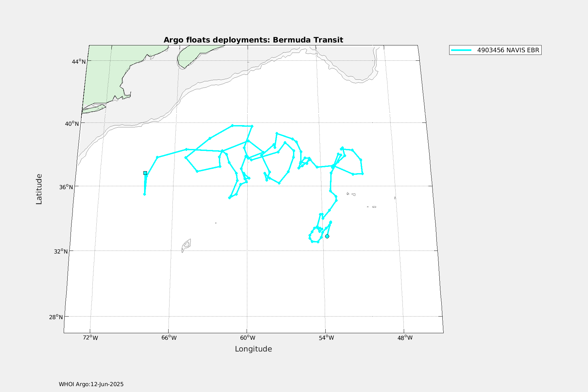Image resolution: width=588 pixels, height=392 pixels.
Task: Click the 44°N latitude tick label
Action: coord(79,61)
